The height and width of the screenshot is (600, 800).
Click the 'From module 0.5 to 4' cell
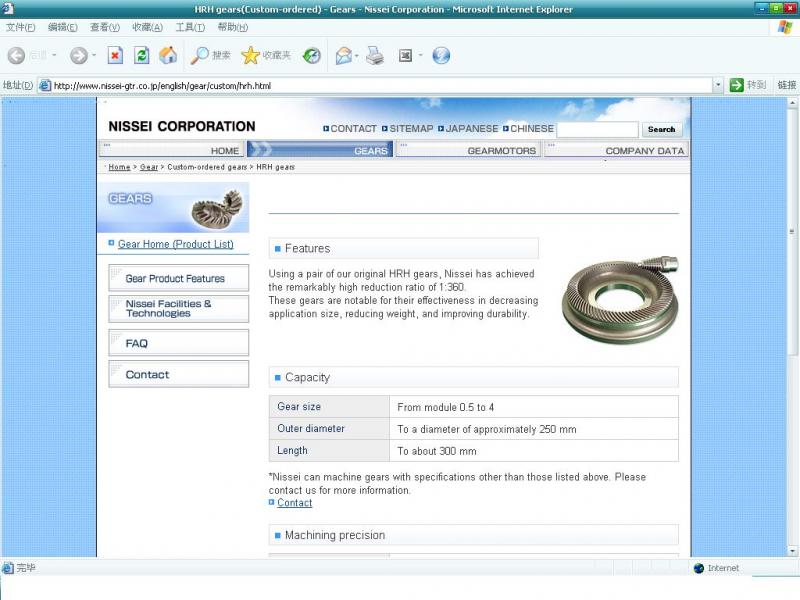point(534,407)
